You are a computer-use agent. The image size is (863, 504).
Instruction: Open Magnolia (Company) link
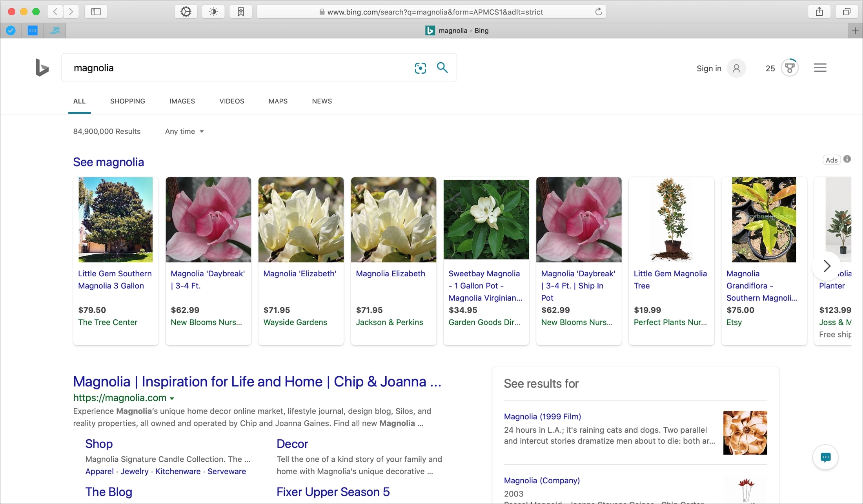(x=542, y=480)
